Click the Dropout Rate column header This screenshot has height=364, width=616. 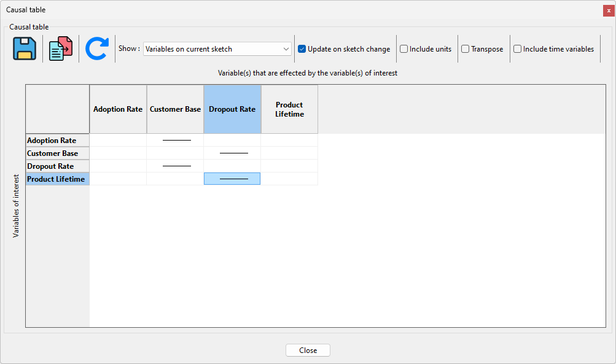click(x=232, y=109)
